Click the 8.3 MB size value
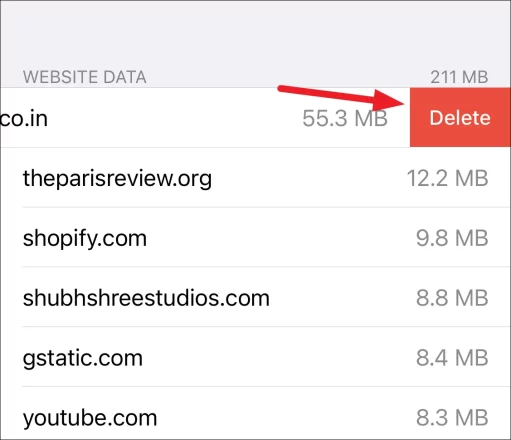 click(x=452, y=417)
